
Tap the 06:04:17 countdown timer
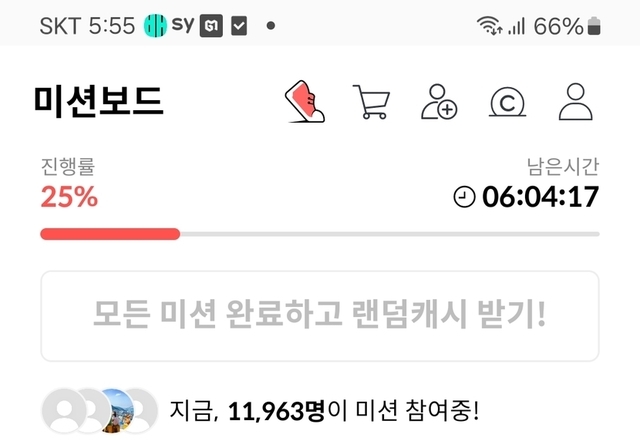540,197
